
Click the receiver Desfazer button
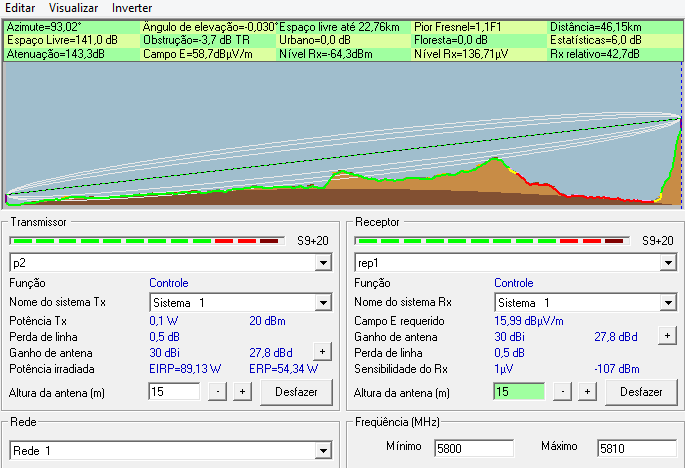tap(641, 392)
